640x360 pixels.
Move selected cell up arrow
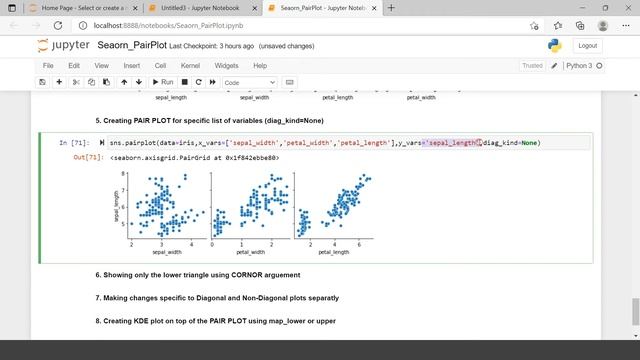tap(124, 82)
